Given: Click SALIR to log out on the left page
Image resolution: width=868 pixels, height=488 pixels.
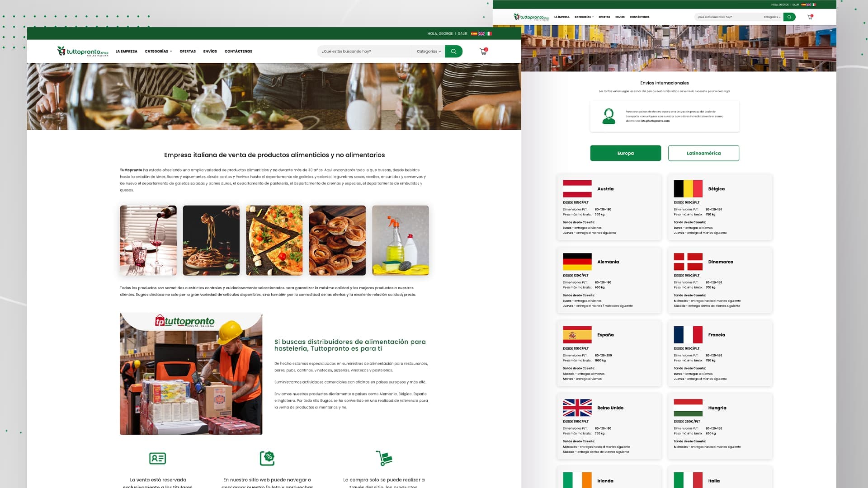Looking at the screenshot, I should pos(462,33).
